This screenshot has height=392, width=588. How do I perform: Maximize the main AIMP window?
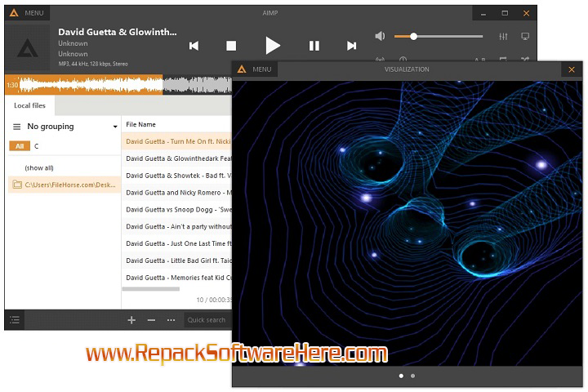(x=505, y=13)
